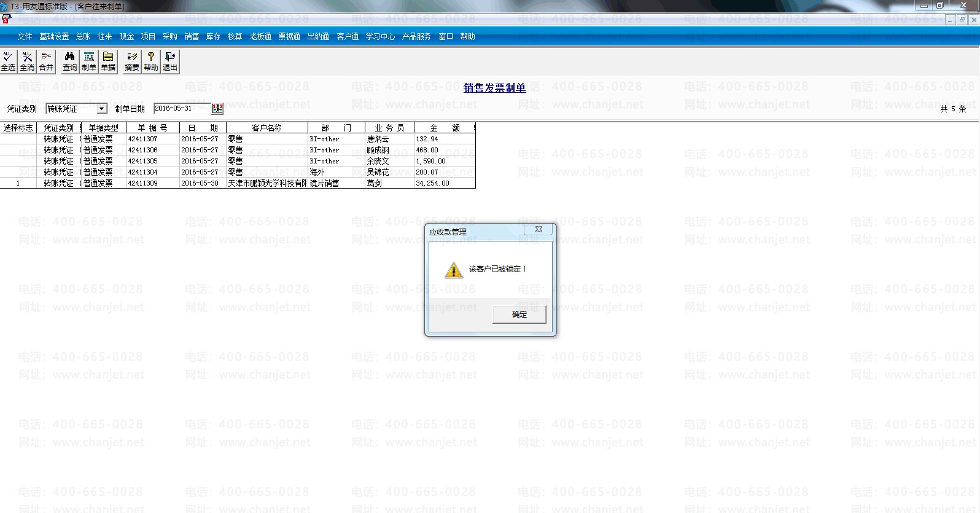This screenshot has height=513, width=980.
Task: Click the date cell 2016-05-30
Action: pyautogui.click(x=203, y=183)
